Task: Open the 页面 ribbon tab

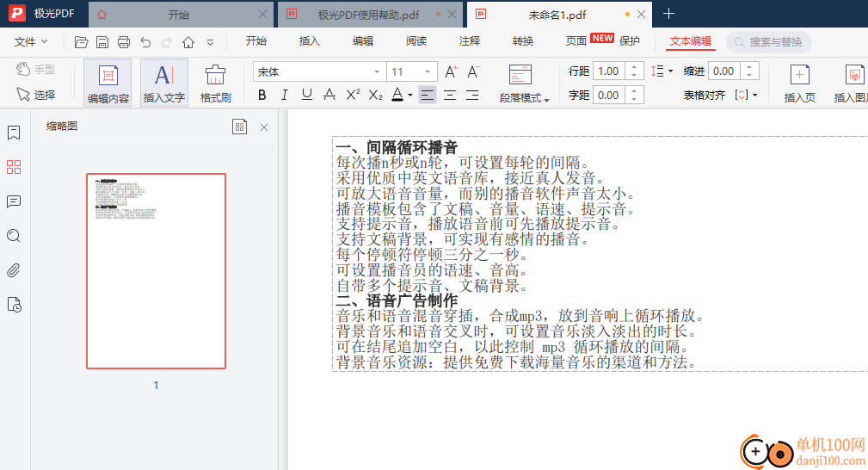Action: click(x=576, y=41)
